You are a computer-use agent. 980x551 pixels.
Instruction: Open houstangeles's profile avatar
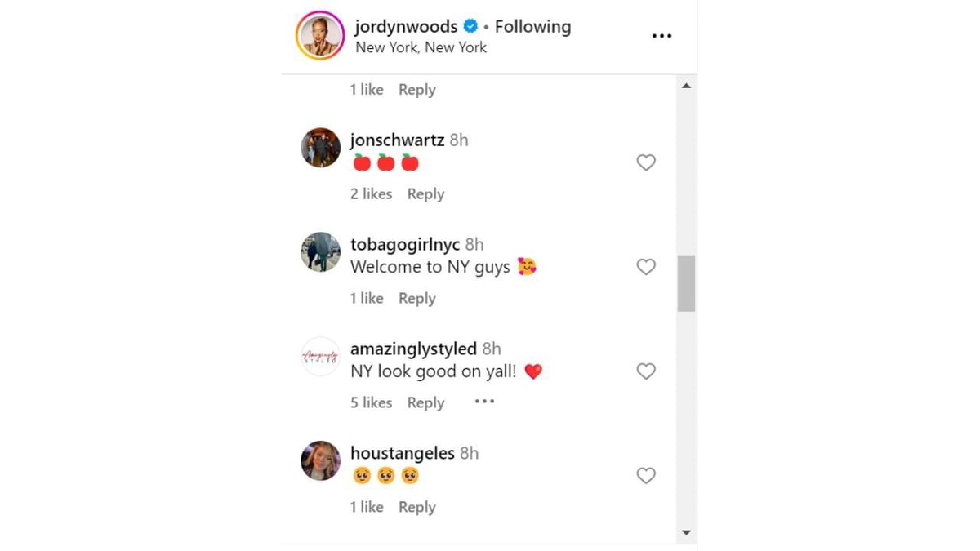coord(320,460)
